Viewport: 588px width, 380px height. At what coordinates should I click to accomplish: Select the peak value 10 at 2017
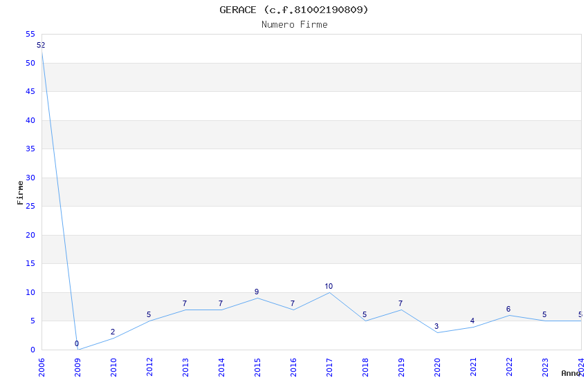click(329, 292)
